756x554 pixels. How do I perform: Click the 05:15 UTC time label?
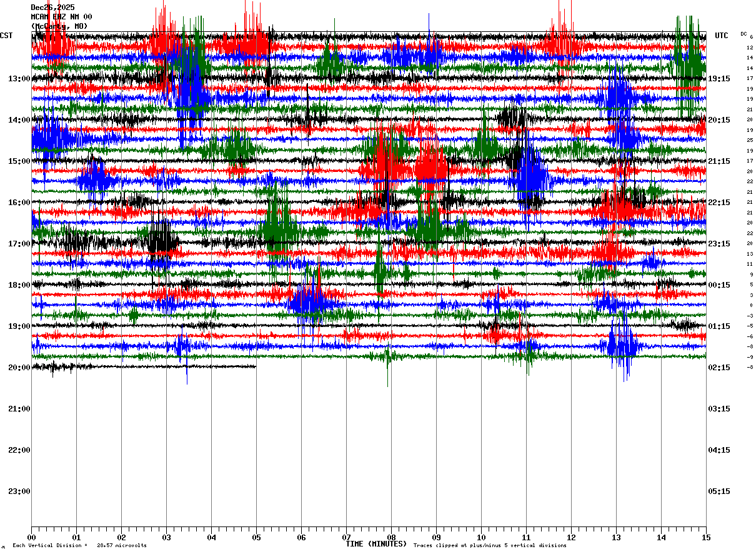pyautogui.click(x=719, y=491)
